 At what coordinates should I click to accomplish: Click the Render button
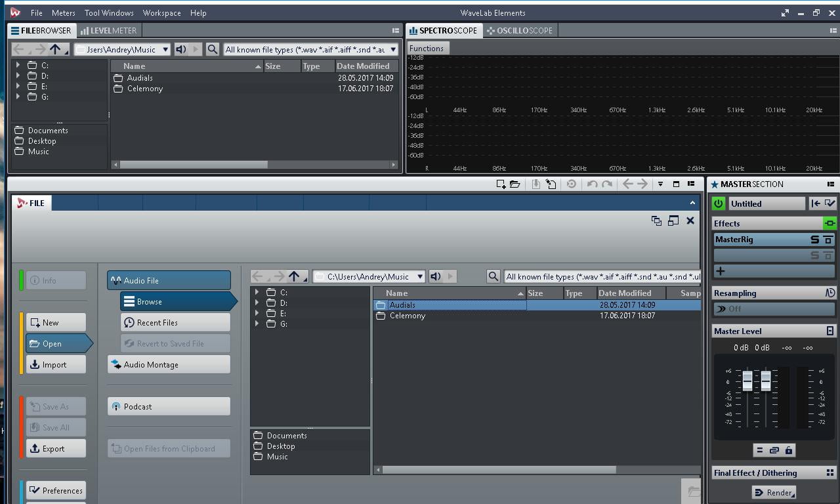click(x=774, y=492)
